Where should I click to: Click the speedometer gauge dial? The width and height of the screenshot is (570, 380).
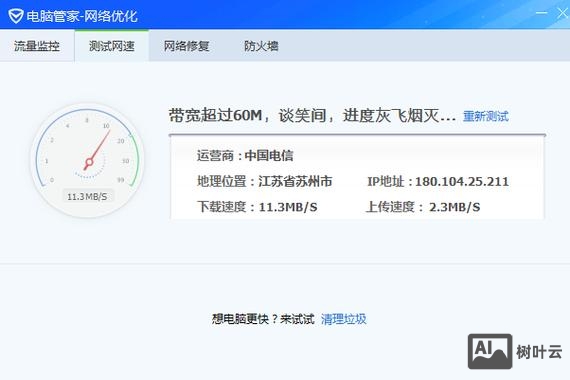(x=88, y=161)
